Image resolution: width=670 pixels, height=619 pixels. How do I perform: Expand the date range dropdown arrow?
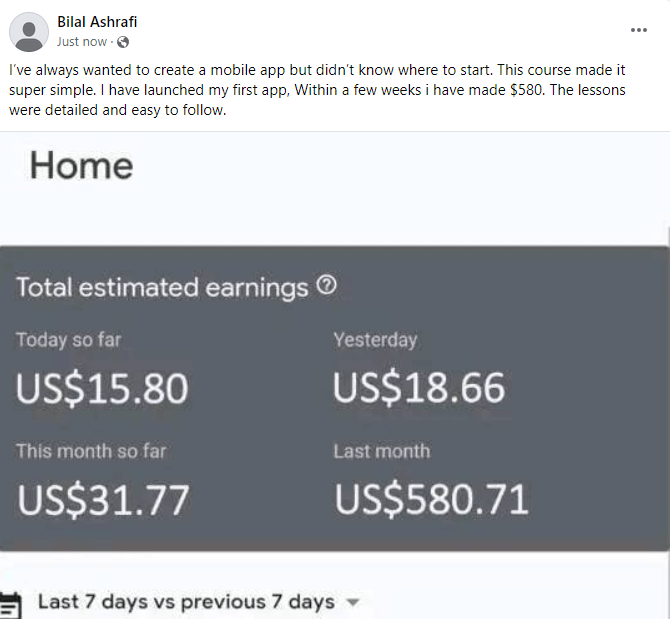pyautogui.click(x=351, y=603)
